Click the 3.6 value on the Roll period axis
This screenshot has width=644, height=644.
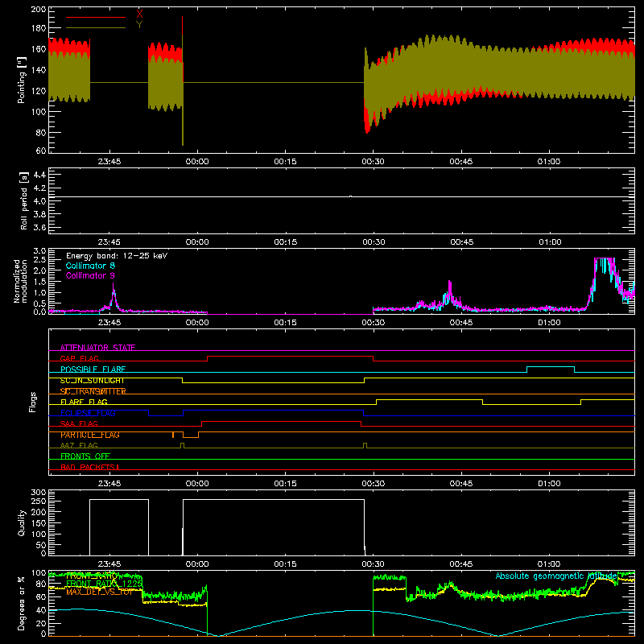39,227
